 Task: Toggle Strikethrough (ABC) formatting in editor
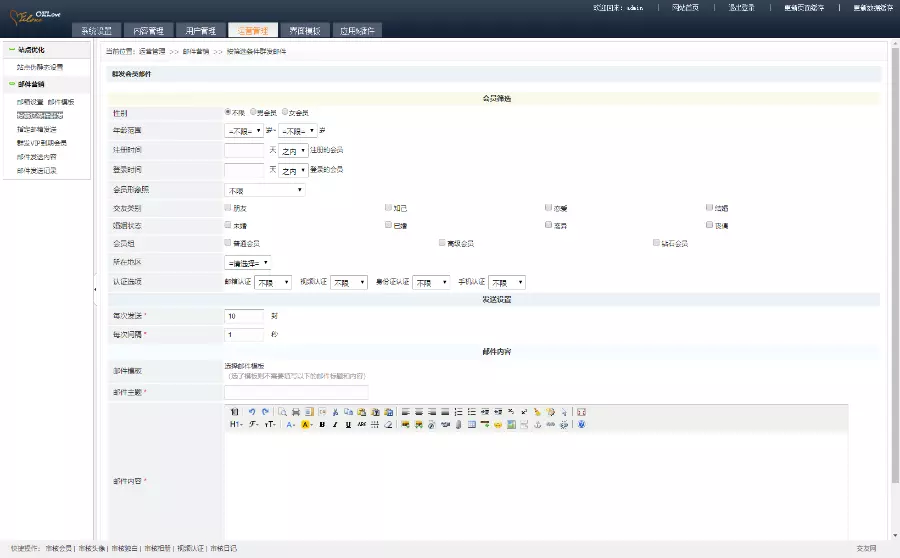tap(362, 424)
